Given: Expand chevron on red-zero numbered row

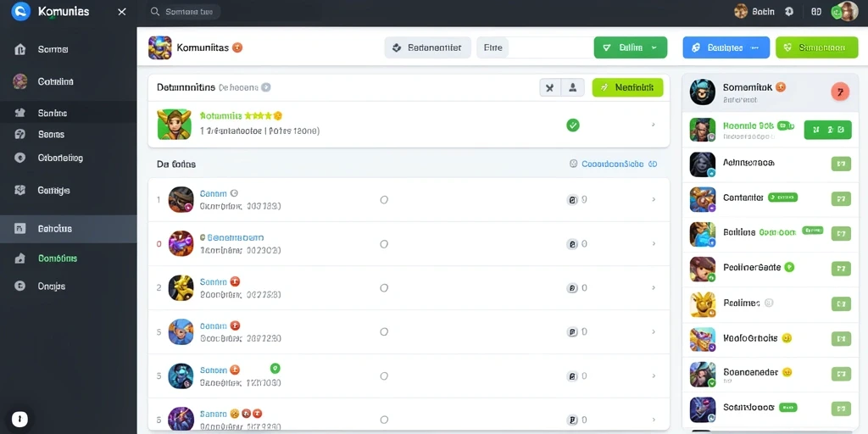Looking at the screenshot, I should (654, 243).
